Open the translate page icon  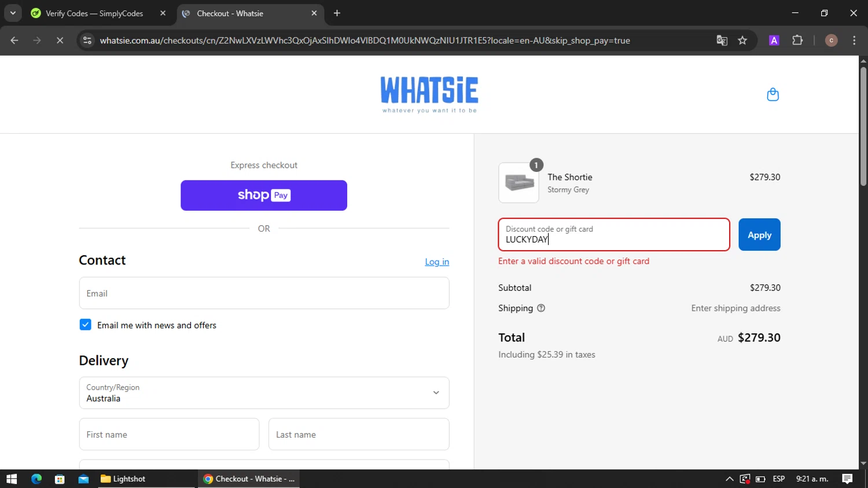coord(722,41)
